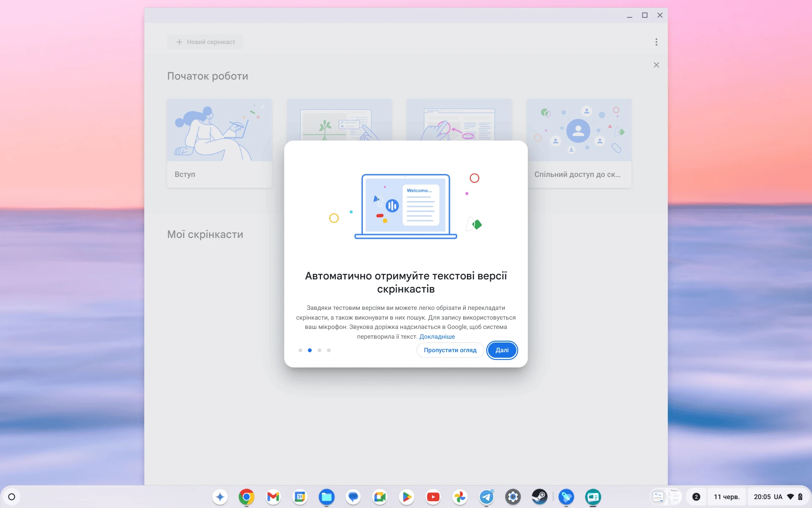Open the Вступ tutorial card

coord(219,143)
